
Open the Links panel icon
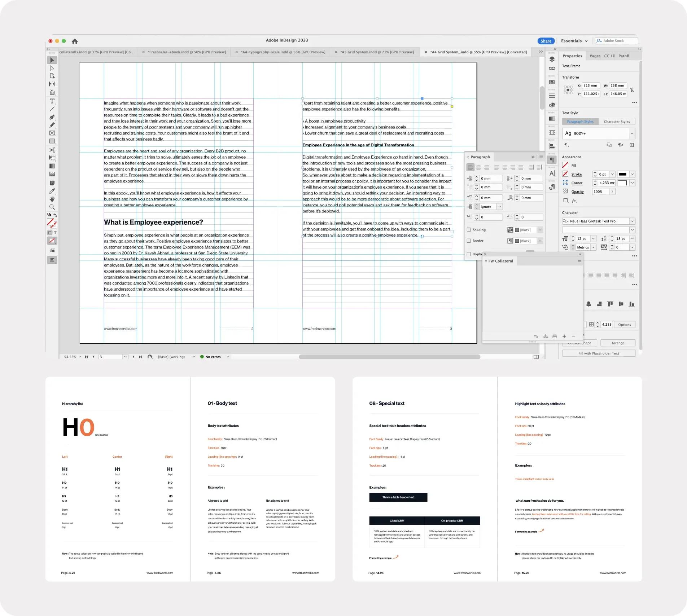(552, 68)
